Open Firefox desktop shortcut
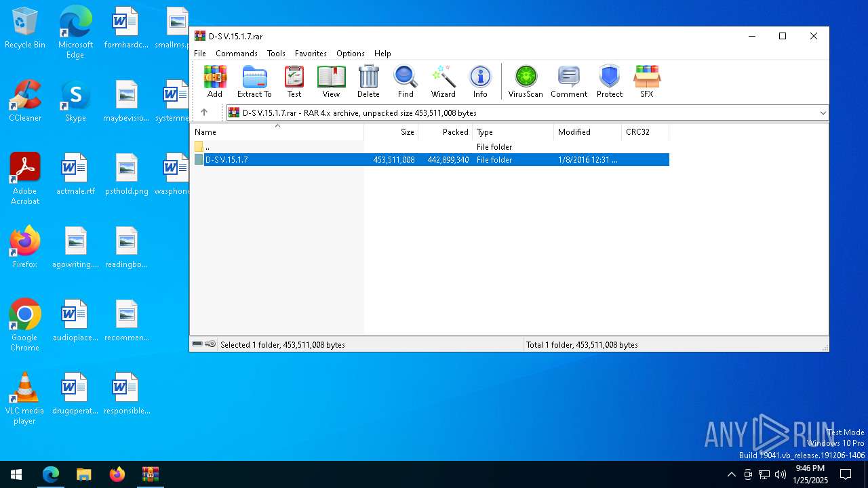Screen dimensions: 868x488 [x=25, y=247]
